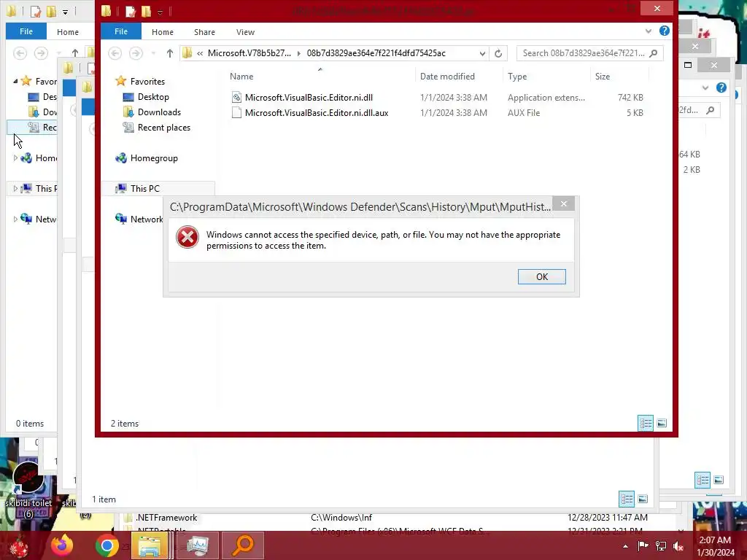Sort files by Type column
The height and width of the screenshot is (560, 747).
click(x=517, y=76)
